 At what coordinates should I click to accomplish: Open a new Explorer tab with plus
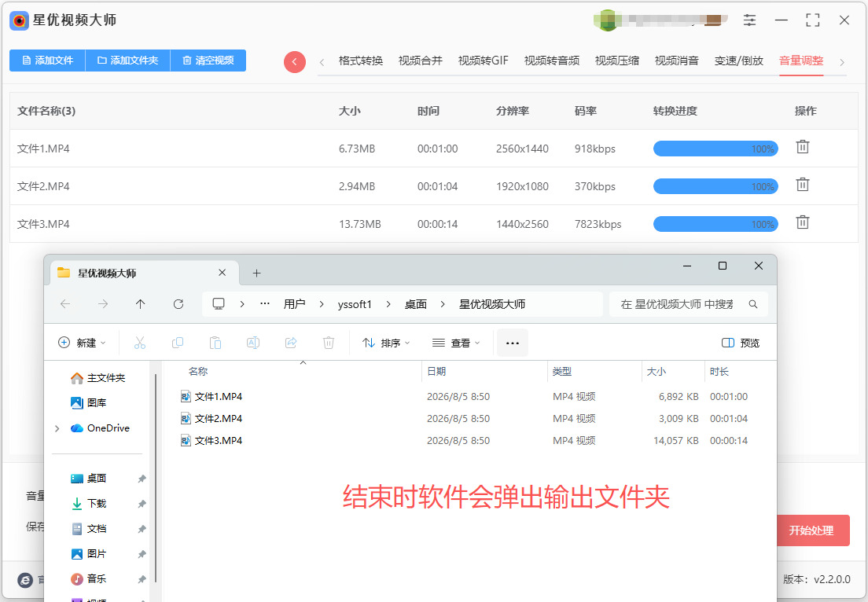[256, 273]
